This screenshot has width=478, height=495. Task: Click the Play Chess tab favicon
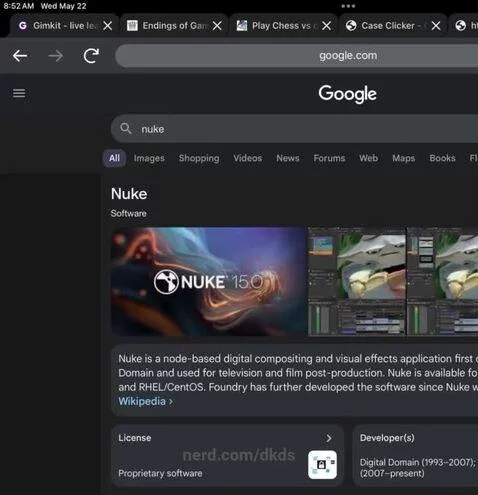(x=242, y=26)
